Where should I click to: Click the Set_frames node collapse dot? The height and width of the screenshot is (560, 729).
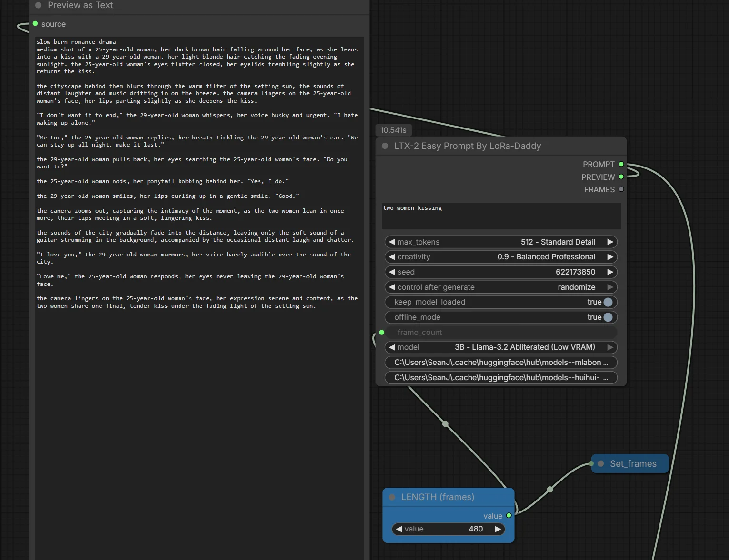pos(601,463)
